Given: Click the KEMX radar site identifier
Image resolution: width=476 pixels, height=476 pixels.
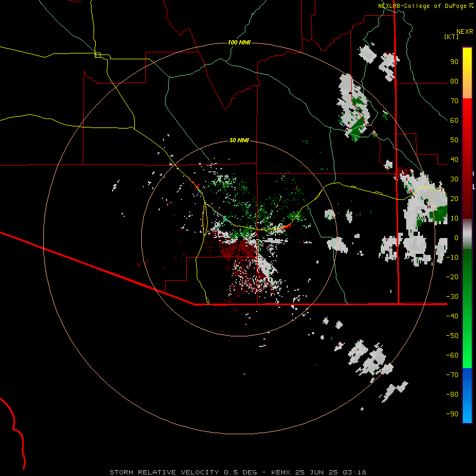Looking at the screenshot, I should click(x=281, y=472).
